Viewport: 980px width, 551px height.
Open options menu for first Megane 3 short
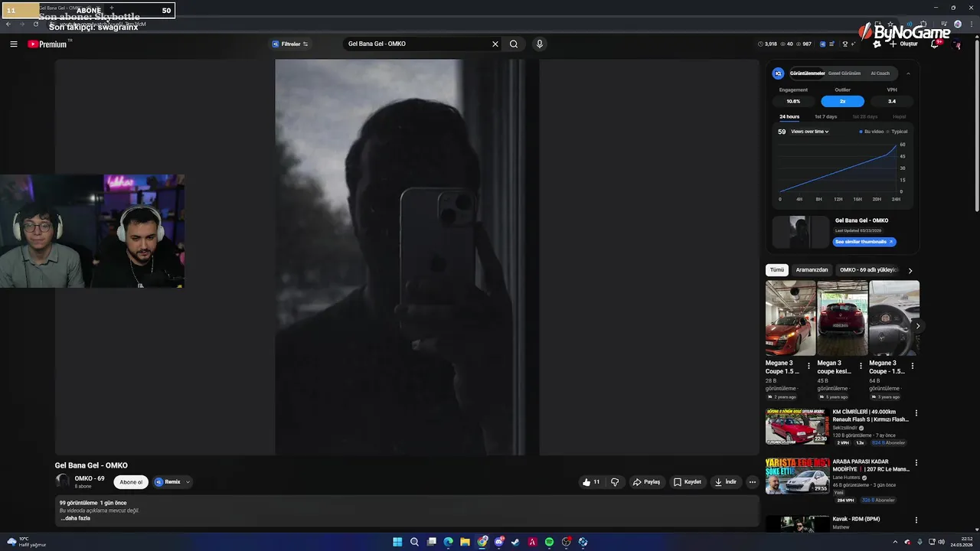click(809, 366)
